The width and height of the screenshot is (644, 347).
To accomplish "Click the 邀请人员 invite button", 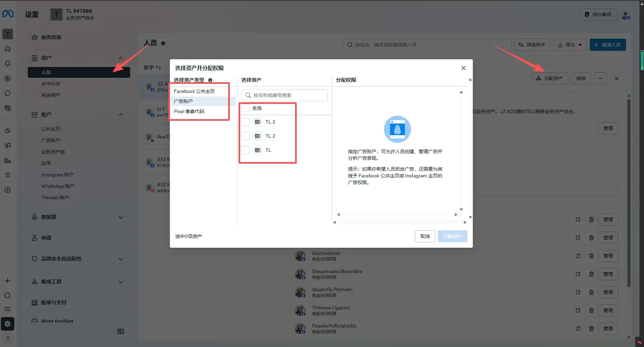I will (x=608, y=45).
